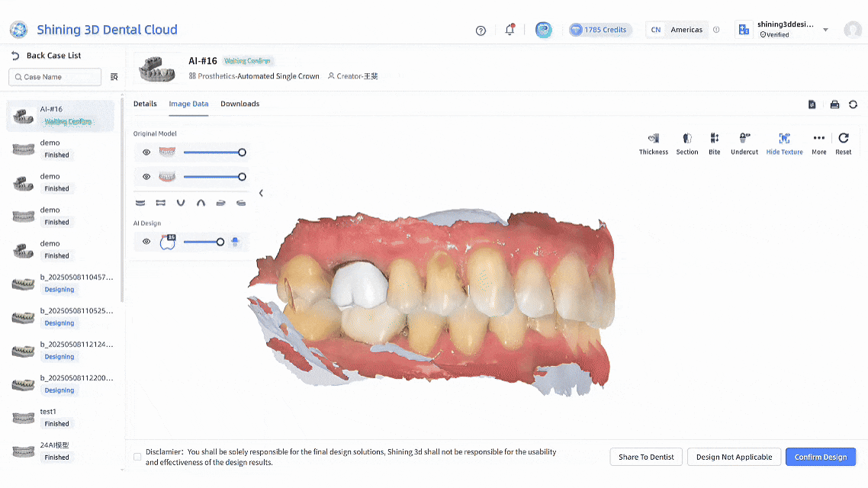
Task: Turn on the Undercut tool
Action: pyautogui.click(x=744, y=143)
